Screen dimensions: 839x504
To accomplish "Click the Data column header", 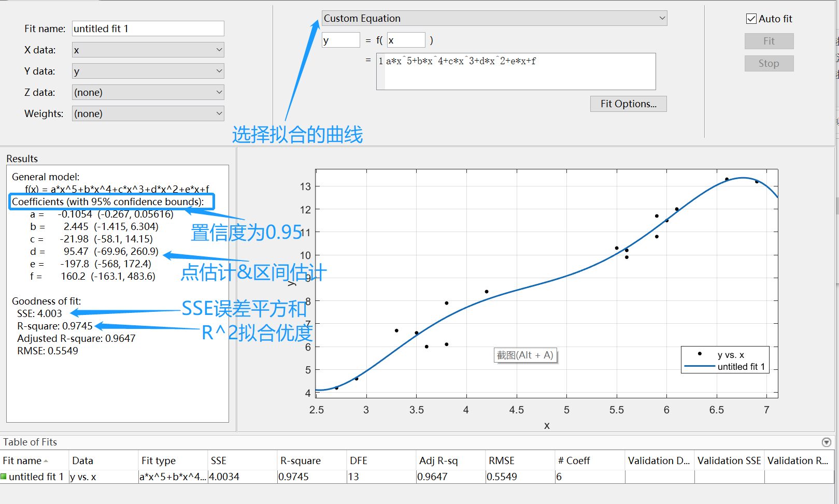I will pos(104,460).
